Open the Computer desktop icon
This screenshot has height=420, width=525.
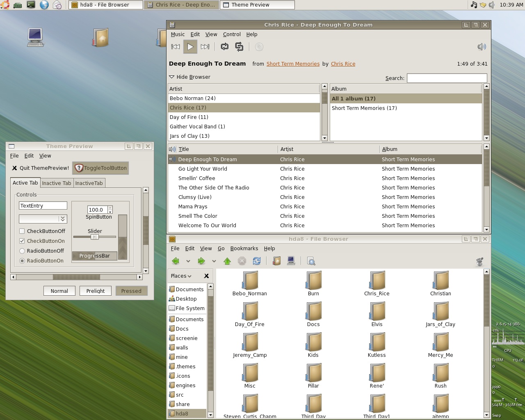[x=35, y=37]
